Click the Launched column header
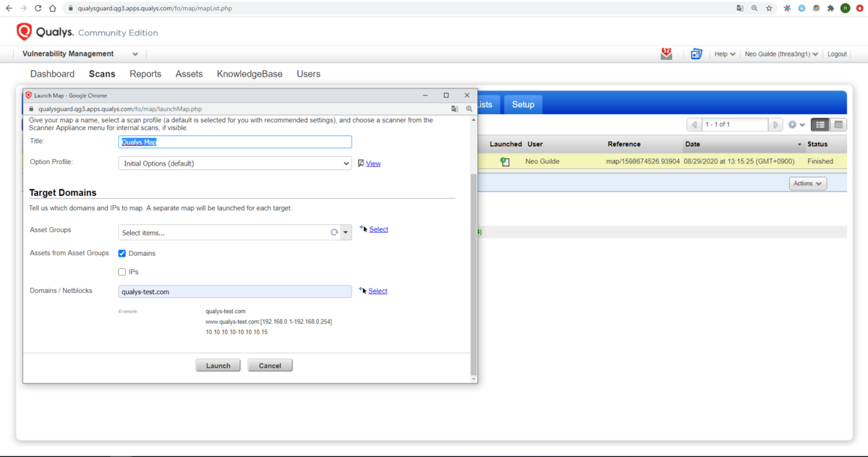Viewport: 868px width, 457px height. tap(506, 144)
